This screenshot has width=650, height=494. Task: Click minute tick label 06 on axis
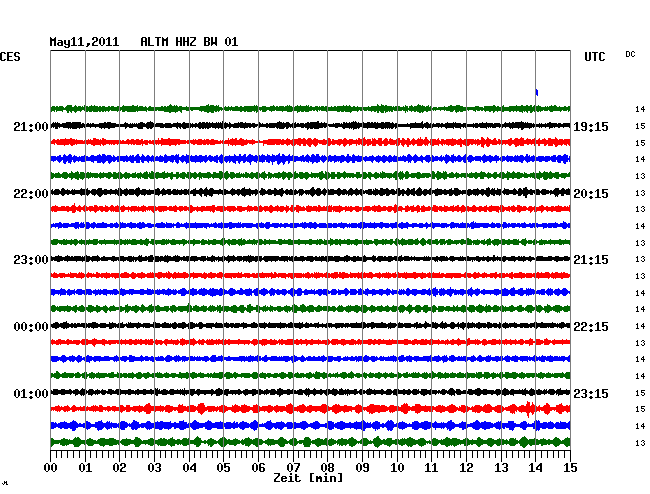coord(258,468)
